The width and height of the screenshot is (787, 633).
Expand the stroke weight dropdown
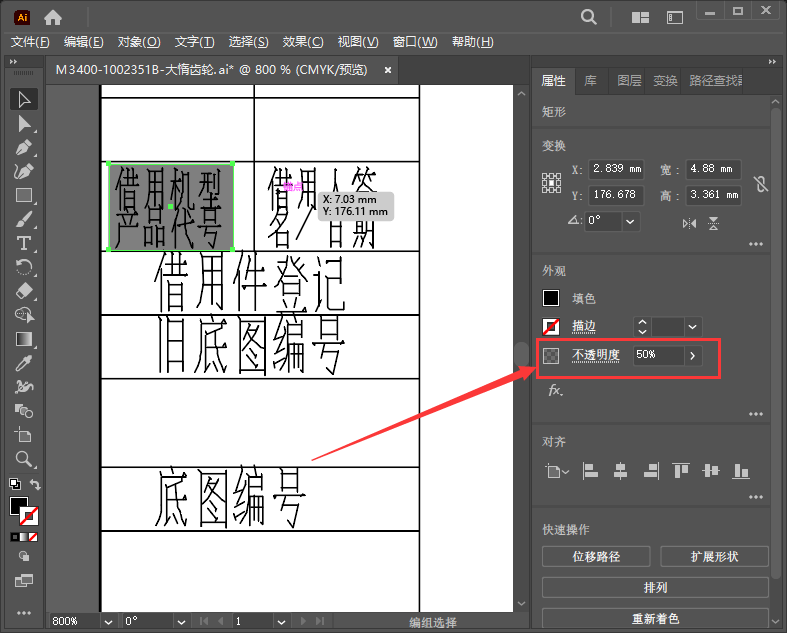693,326
